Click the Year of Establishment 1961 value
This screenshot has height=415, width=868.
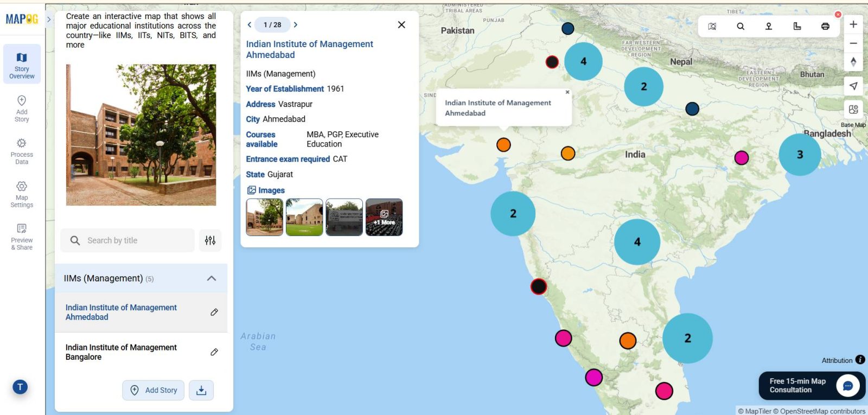336,88
